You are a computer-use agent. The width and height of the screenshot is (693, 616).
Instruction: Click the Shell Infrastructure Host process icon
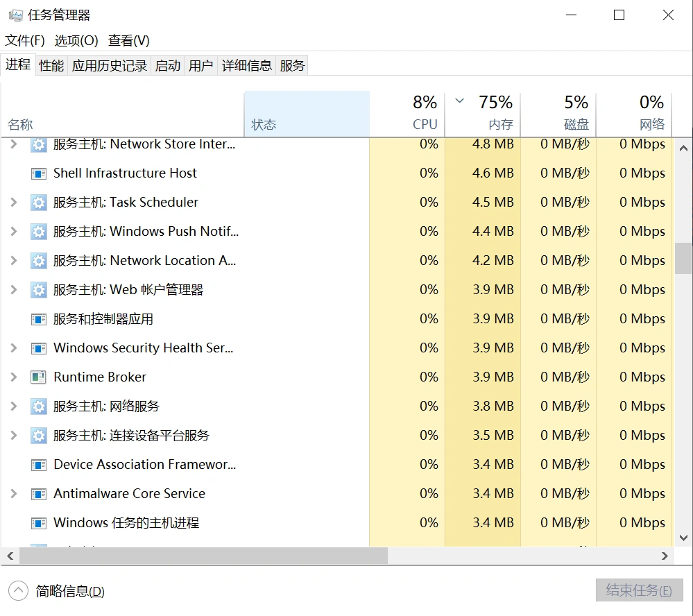pos(38,173)
